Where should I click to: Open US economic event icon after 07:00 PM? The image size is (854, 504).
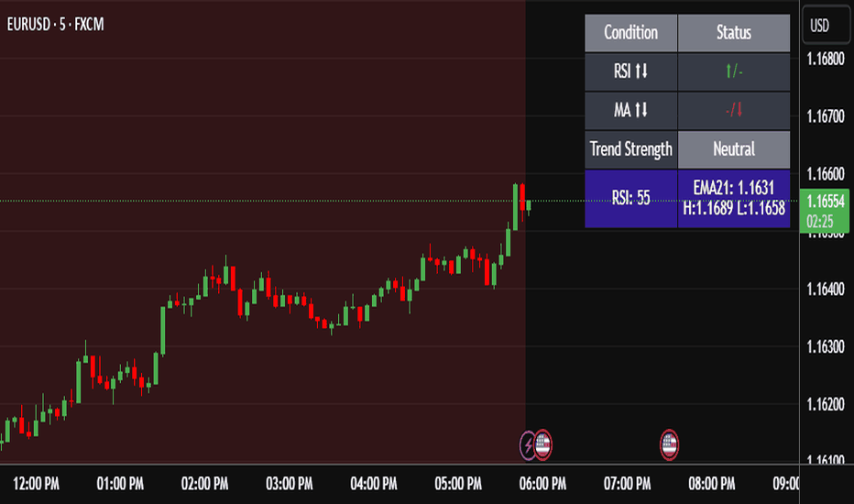click(670, 445)
